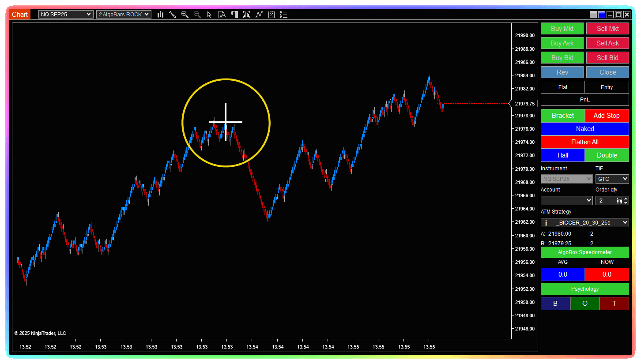The height and width of the screenshot is (364, 641).
Task: Open the bar type chart style icon
Action: [x=160, y=15]
